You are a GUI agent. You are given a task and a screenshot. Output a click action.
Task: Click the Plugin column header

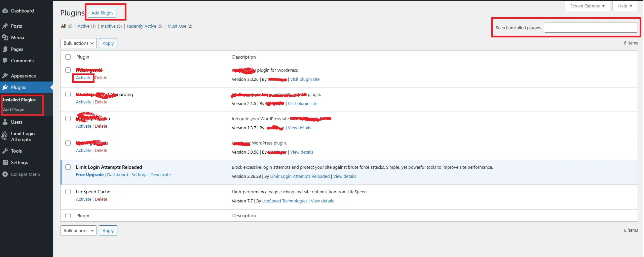tap(83, 57)
